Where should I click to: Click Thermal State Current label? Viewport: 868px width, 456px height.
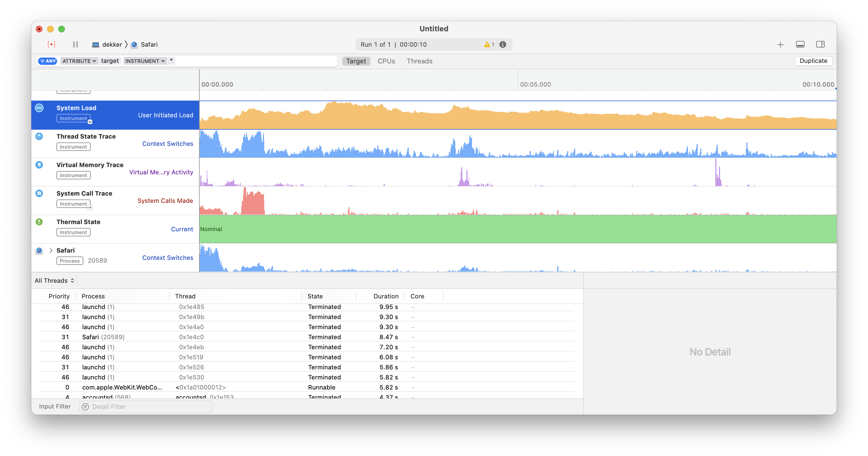182,229
